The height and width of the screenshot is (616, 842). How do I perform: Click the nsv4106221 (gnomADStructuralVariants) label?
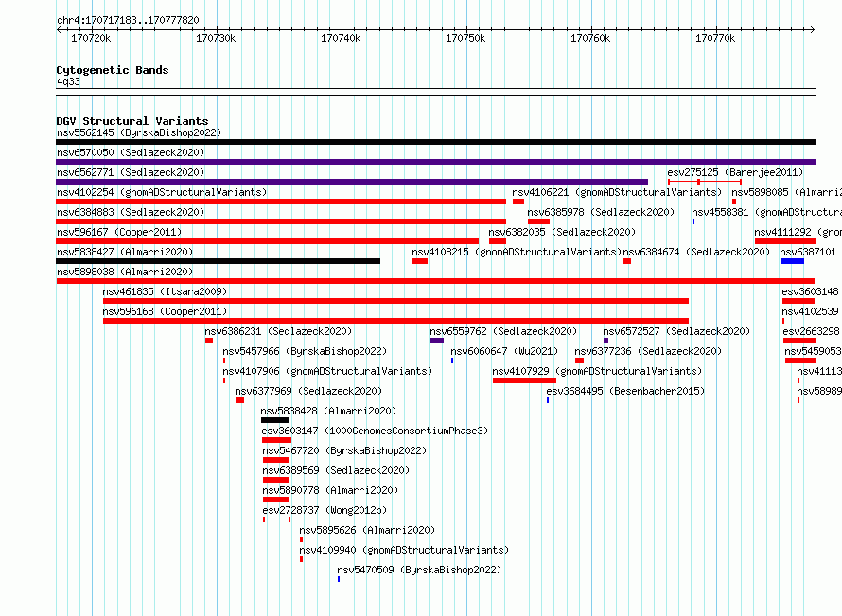point(617,192)
